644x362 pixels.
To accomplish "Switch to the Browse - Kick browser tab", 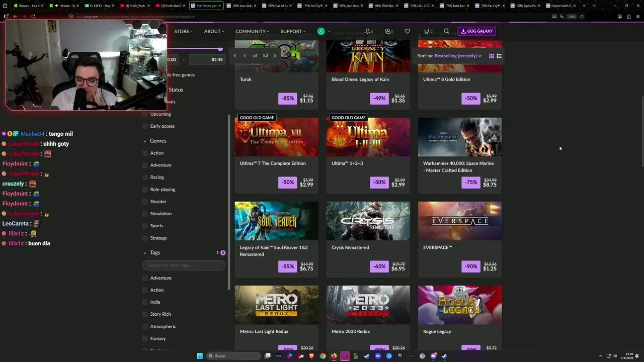I will point(28,6).
